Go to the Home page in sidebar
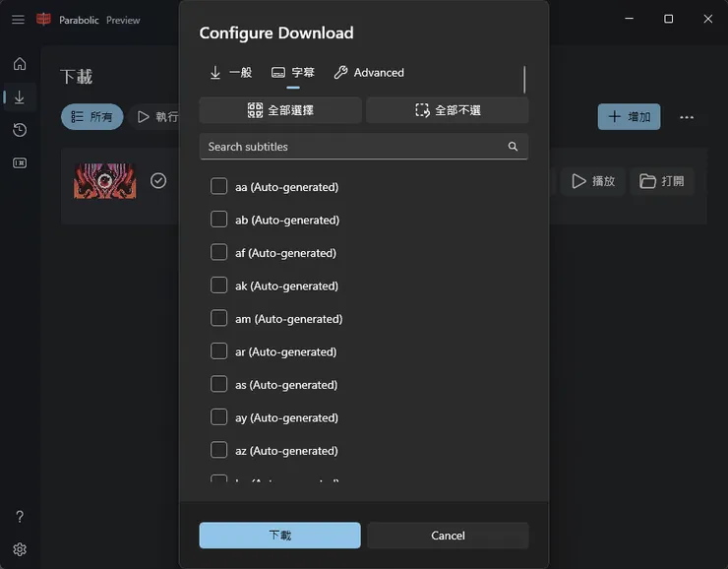728x569 pixels. point(20,64)
